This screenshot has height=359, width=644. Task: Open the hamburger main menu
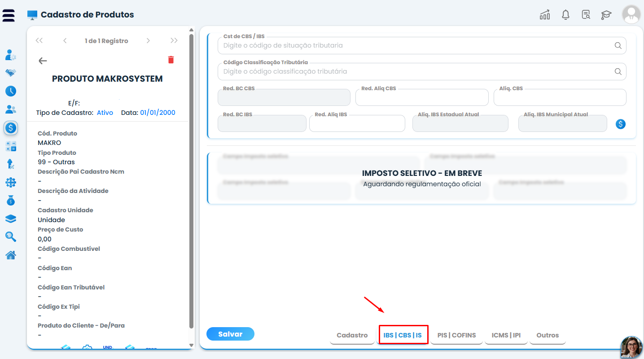pyautogui.click(x=9, y=15)
